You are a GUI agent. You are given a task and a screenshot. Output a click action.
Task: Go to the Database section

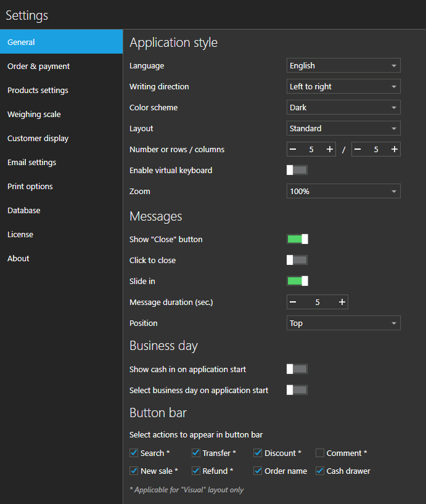pyautogui.click(x=61, y=211)
